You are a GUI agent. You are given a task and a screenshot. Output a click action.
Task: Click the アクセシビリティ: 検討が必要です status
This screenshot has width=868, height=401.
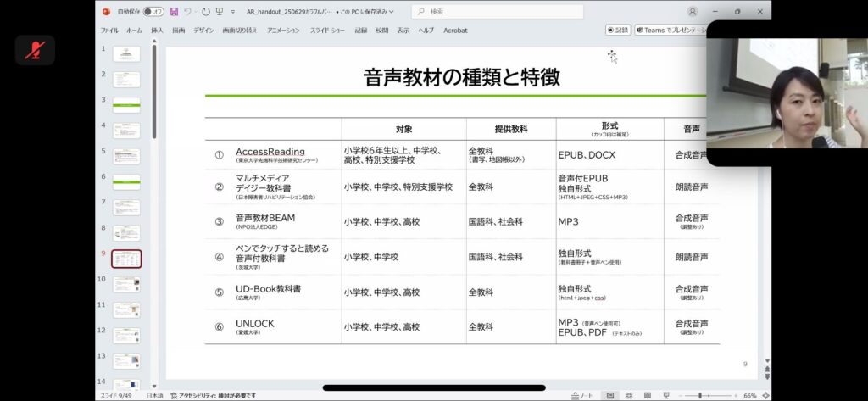(213, 395)
